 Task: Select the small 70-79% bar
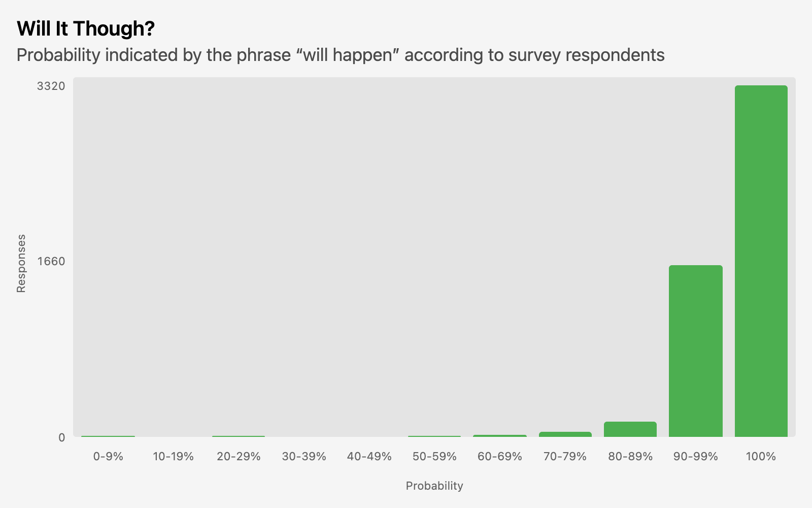pyautogui.click(x=565, y=434)
